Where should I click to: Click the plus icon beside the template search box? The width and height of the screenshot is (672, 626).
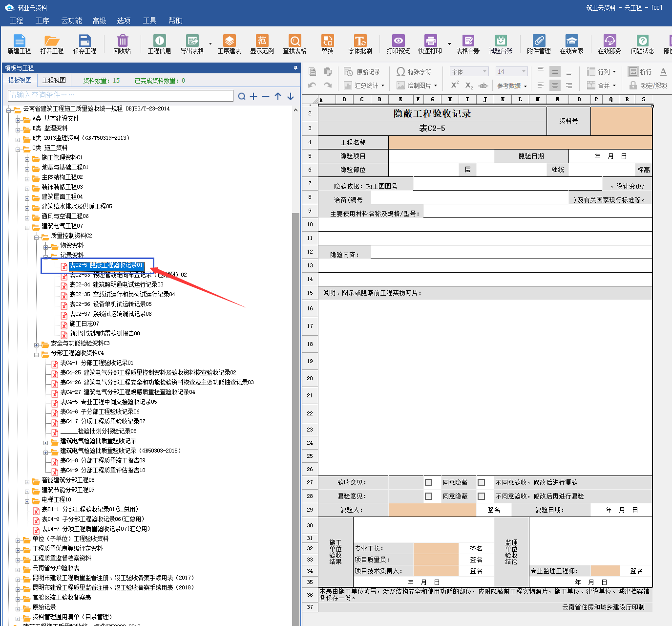click(x=253, y=96)
